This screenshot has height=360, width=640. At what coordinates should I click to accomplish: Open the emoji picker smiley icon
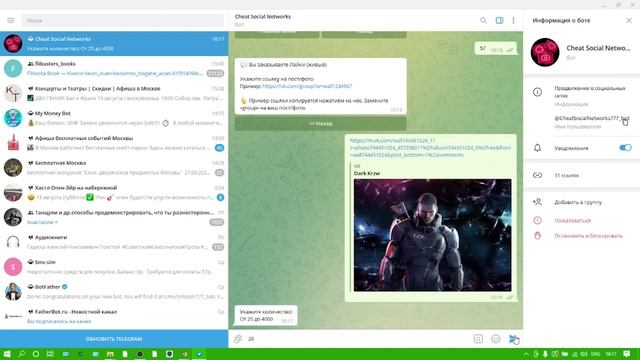click(496, 339)
